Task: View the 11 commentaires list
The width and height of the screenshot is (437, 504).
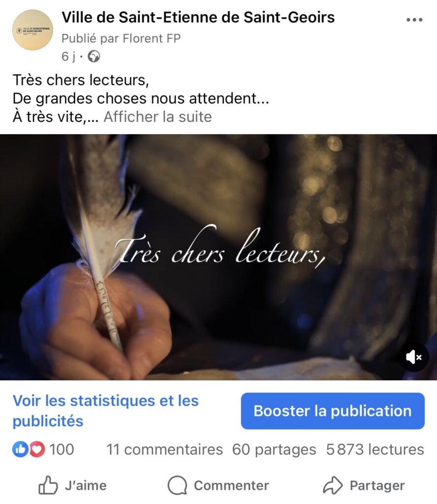Action: point(164,449)
